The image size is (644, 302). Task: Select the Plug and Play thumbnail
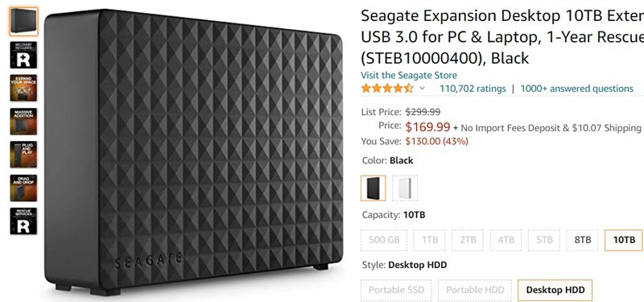(x=23, y=155)
